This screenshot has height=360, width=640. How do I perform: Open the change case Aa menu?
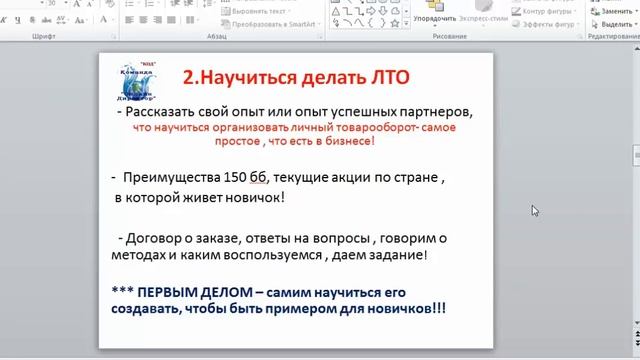(x=80, y=20)
